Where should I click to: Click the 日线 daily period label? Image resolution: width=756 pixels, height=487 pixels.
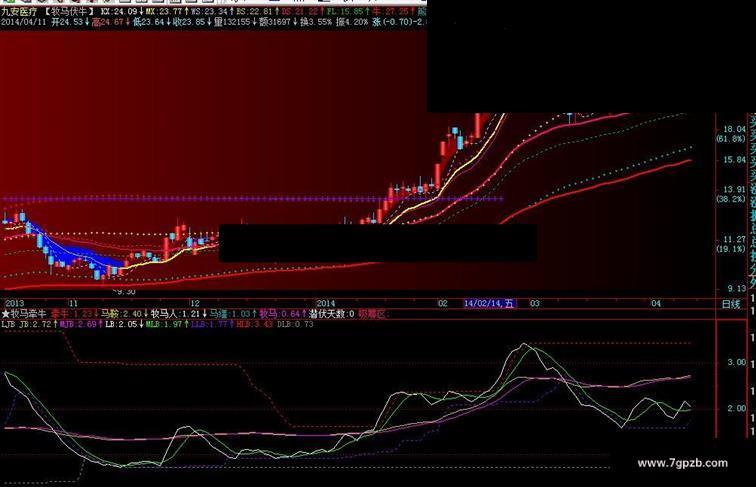(730, 304)
